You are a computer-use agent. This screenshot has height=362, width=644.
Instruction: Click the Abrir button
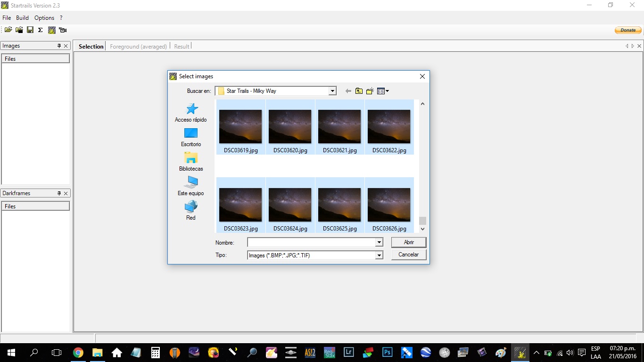coord(409,242)
